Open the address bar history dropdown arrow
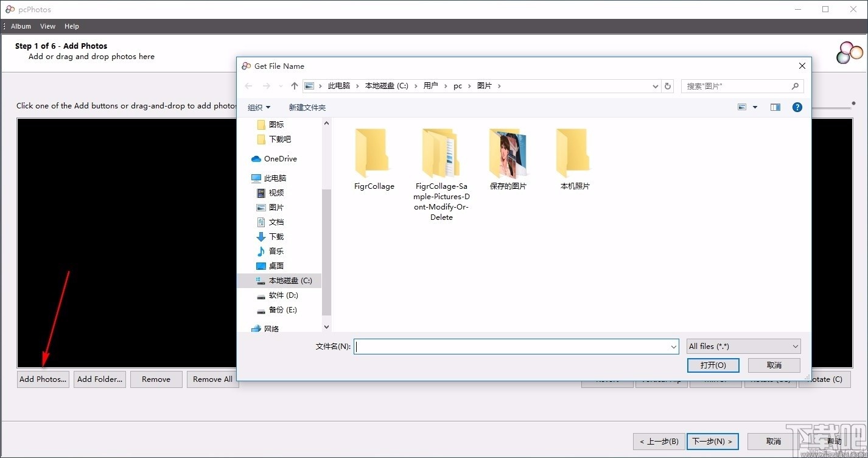The height and width of the screenshot is (458, 868). pos(655,86)
